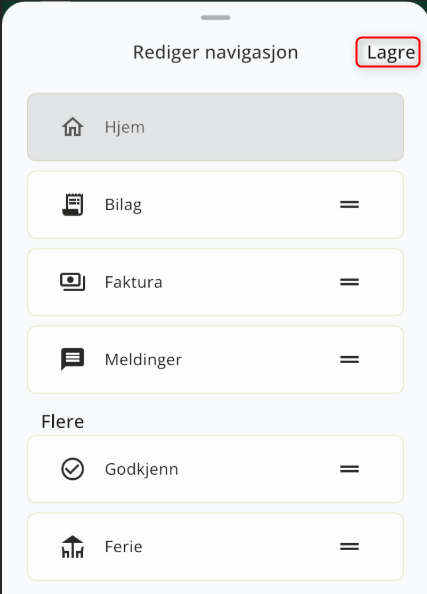This screenshot has width=427, height=594.
Task: Select the Hjem navigation row
Action: point(216,127)
